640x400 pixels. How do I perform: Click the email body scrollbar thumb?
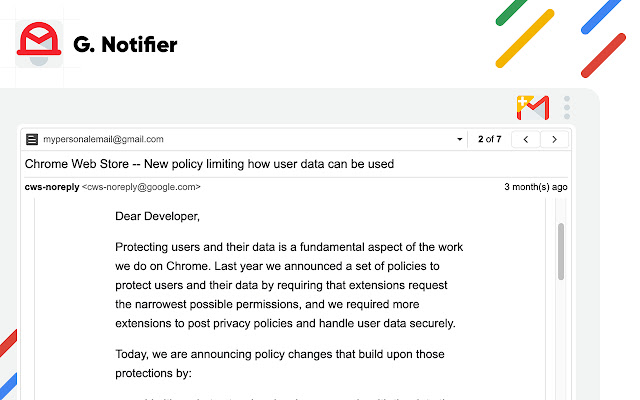click(x=561, y=250)
